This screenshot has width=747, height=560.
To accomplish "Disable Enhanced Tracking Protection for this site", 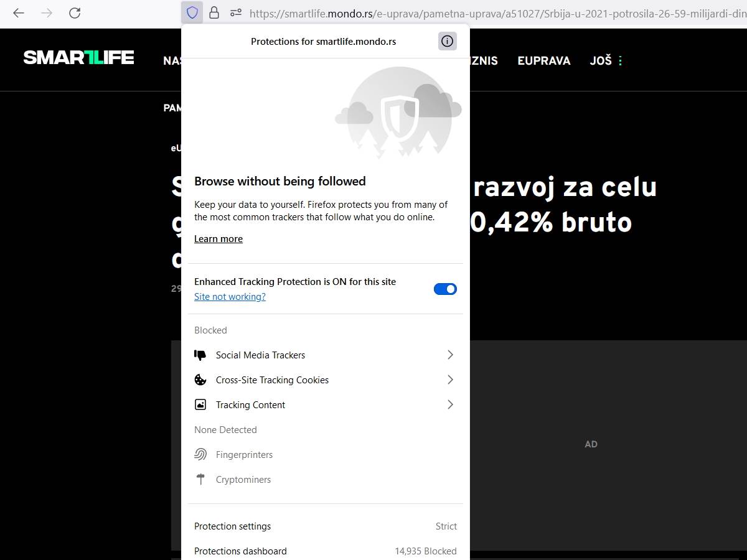I will point(444,289).
